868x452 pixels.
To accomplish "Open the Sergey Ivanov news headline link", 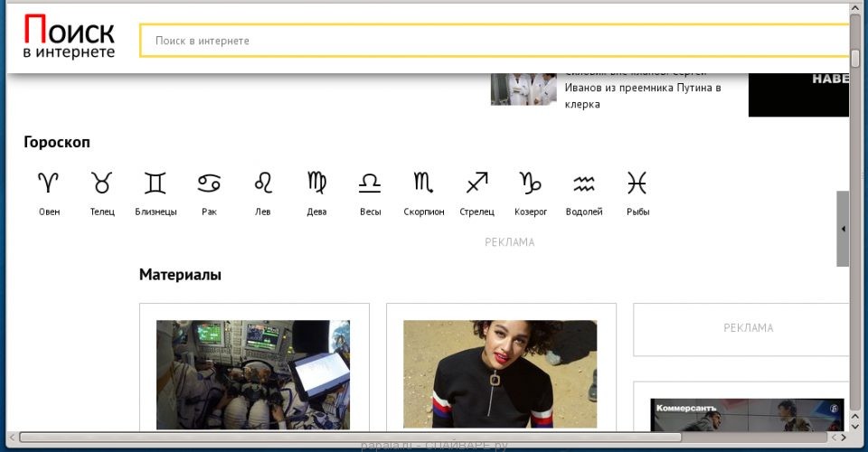I will [x=642, y=89].
